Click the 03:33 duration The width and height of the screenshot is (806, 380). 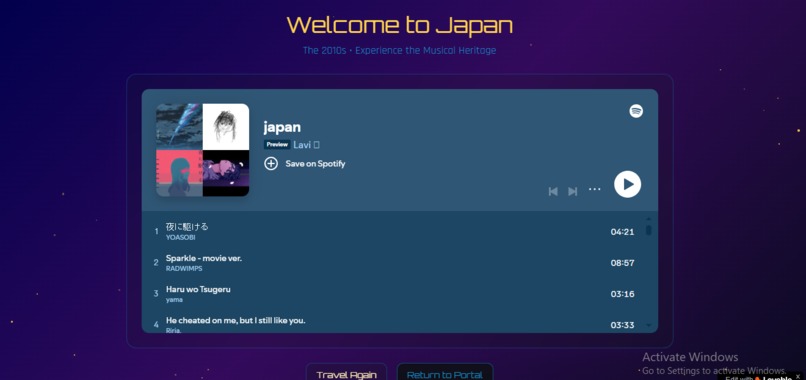[x=622, y=325]
